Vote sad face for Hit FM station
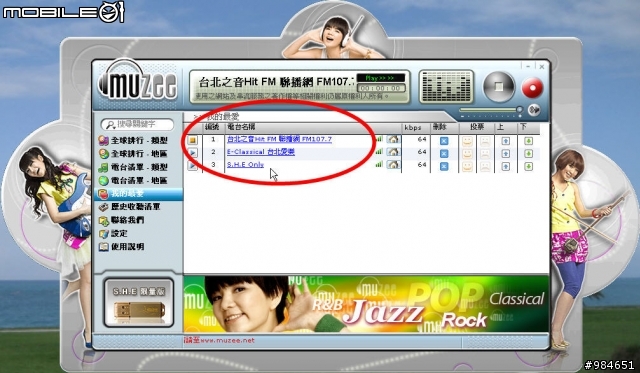This screenshot has height=373, width=640. (485, 141)
